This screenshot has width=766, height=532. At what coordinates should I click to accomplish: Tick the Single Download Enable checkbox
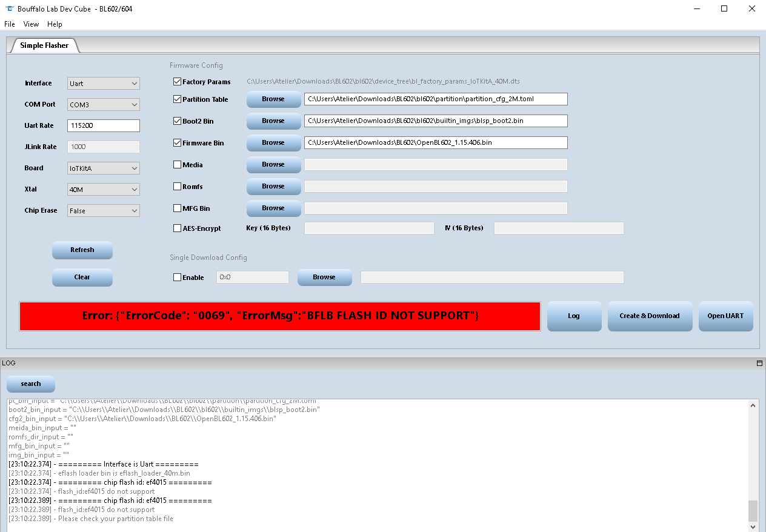(177, 278)
